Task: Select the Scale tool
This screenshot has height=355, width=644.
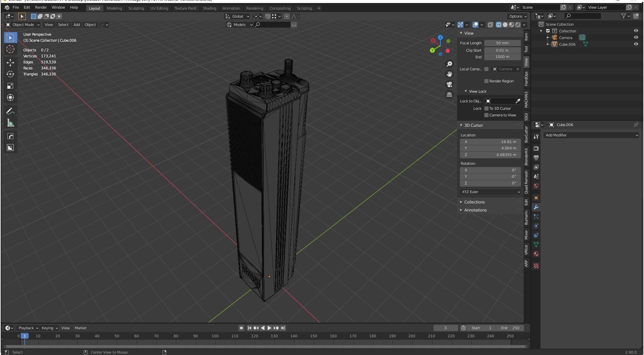Action: pyautogui.click(x=10, y=86)
